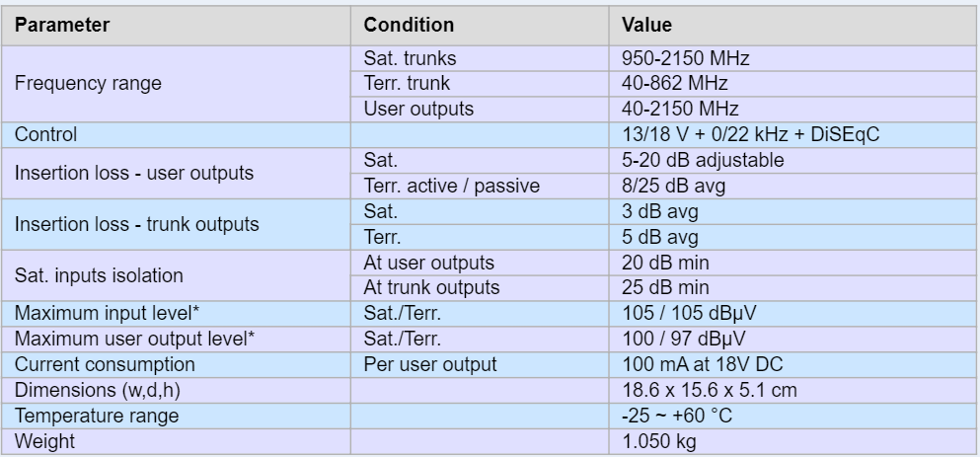This screenshot has width=980, height=457.
Task: Select the Weight 1.050 kg value cell
Action: pyautogui.click(x=792, y=442)
